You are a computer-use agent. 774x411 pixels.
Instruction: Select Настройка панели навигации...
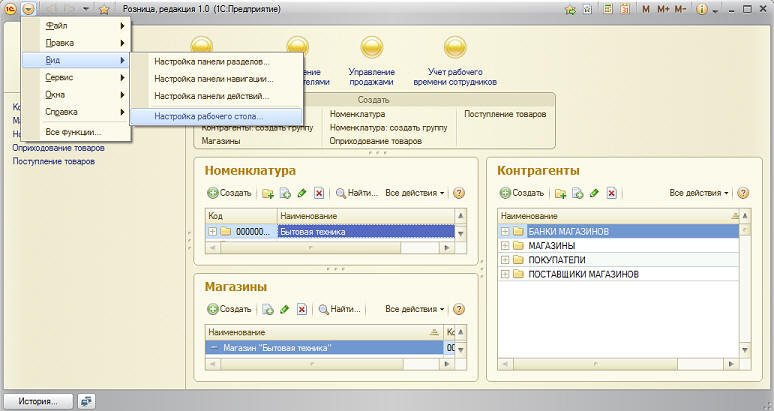(216, 79)
